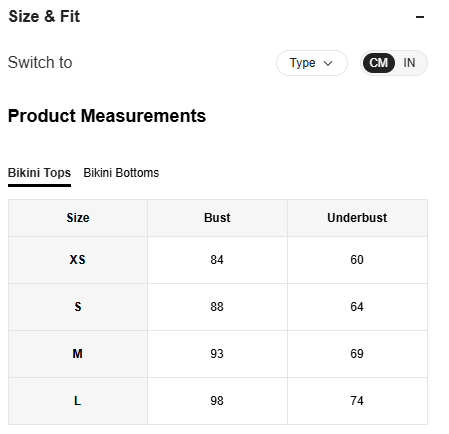Select the M size row label

pyautogui.click(x=78, y=354)
